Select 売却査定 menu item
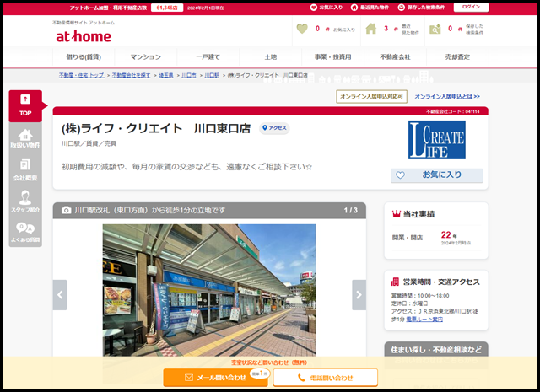Image resolution: width=540 pixels, height=392 pixels. [457, 56]
